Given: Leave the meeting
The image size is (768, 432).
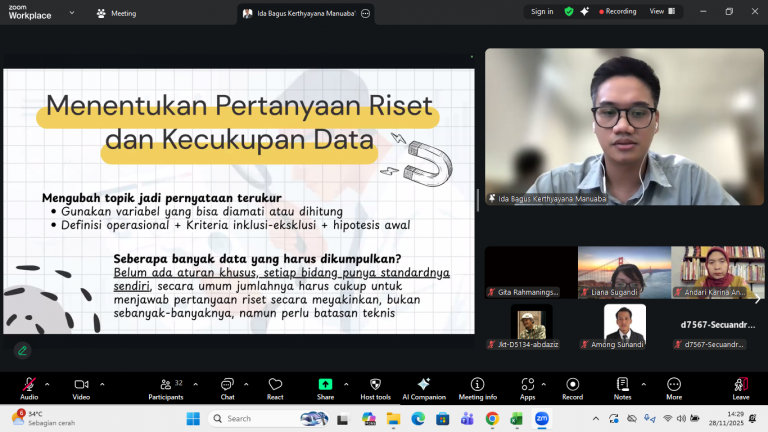Looking at the screenshot, I should click(x=740, y=385).
